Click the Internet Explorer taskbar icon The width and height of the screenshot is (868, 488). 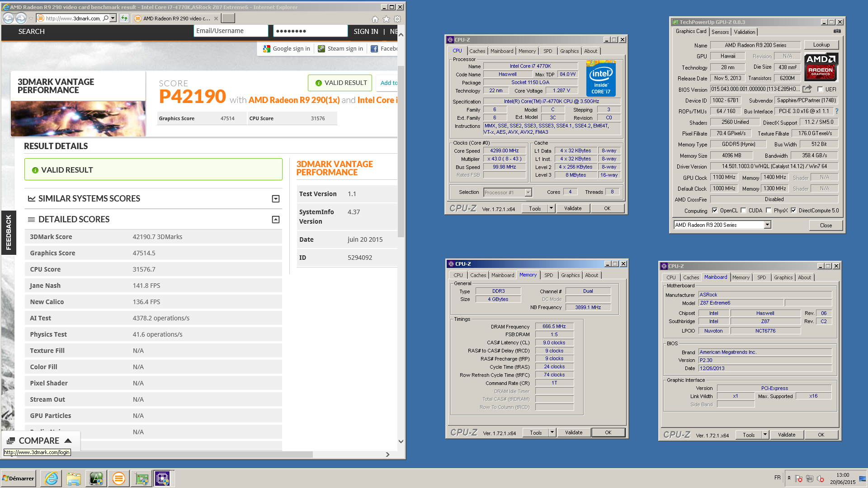pos(52,478)
